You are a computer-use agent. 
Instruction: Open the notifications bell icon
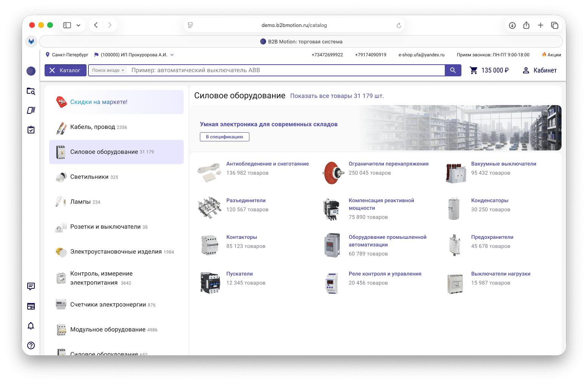[31, 326]
